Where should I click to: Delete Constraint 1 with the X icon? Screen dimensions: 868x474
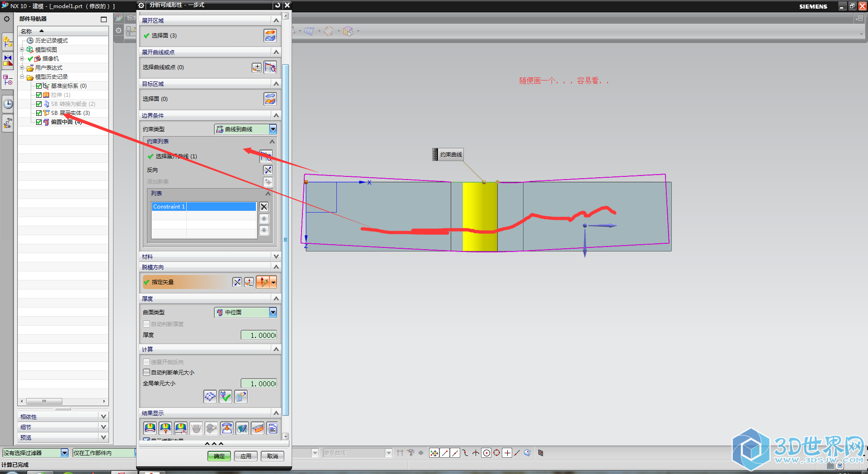(x=264, y=207)
